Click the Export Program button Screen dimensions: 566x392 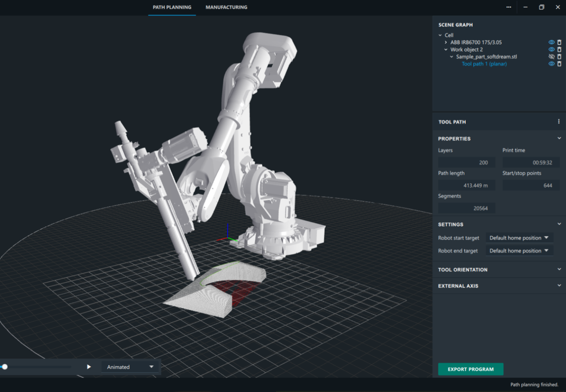(470, 369)
